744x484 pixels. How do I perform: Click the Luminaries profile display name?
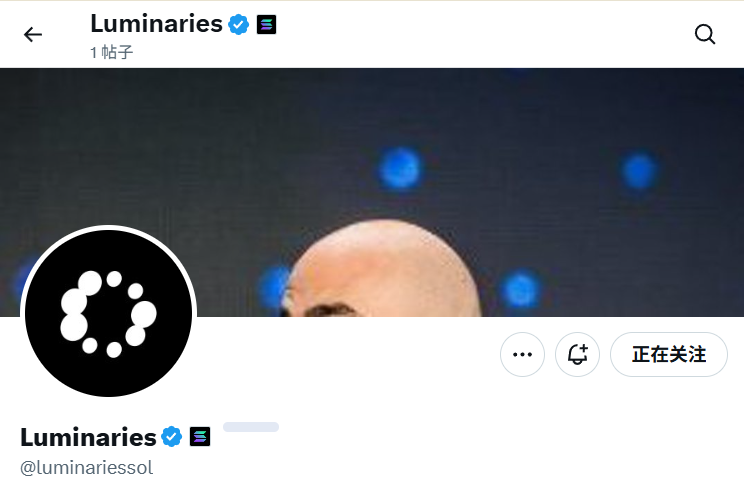88,437
